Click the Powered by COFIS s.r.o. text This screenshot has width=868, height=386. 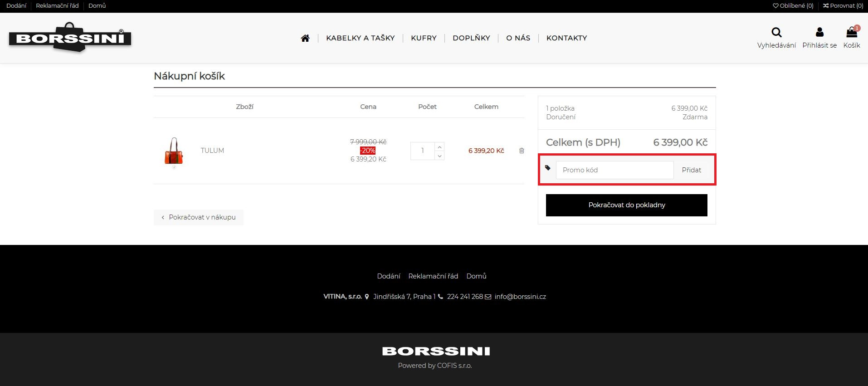click(435, 366)
